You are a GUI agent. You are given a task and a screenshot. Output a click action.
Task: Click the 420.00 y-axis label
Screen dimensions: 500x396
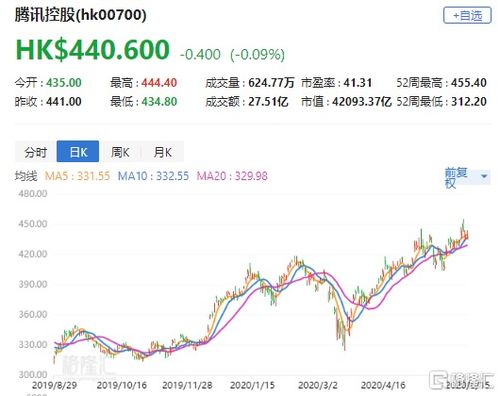click(x=33, y=254)
